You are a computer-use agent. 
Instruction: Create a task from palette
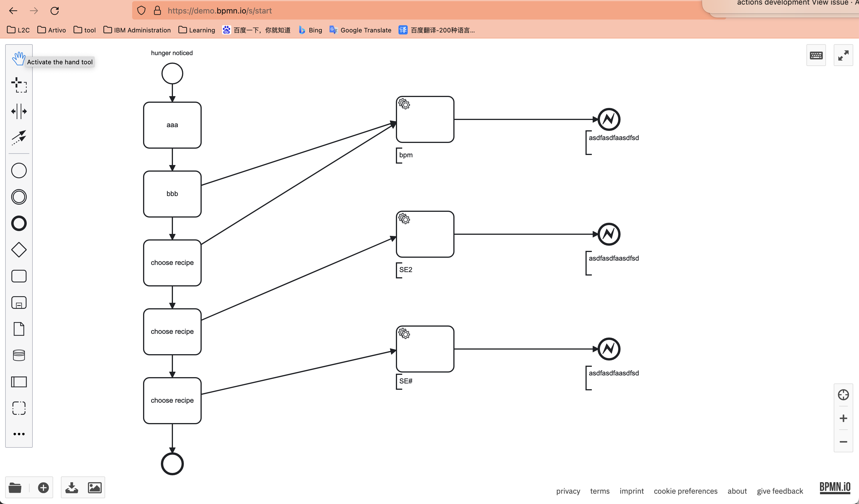[x=19, y=276]
